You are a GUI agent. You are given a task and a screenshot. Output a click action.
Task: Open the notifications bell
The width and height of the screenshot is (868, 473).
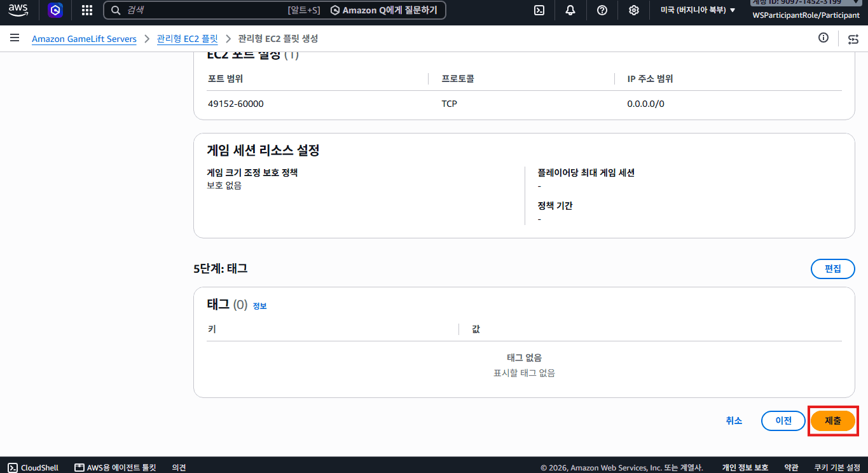click(570, 10)
